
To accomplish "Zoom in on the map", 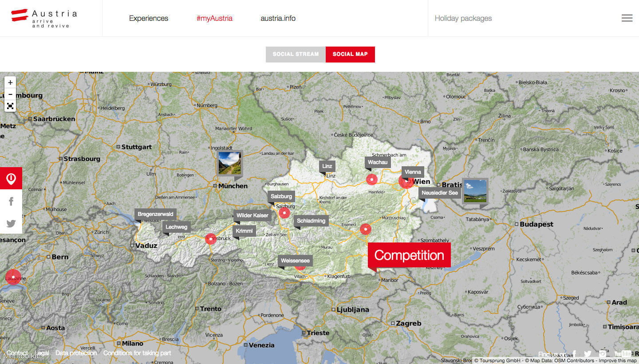I will pos(10,82).
